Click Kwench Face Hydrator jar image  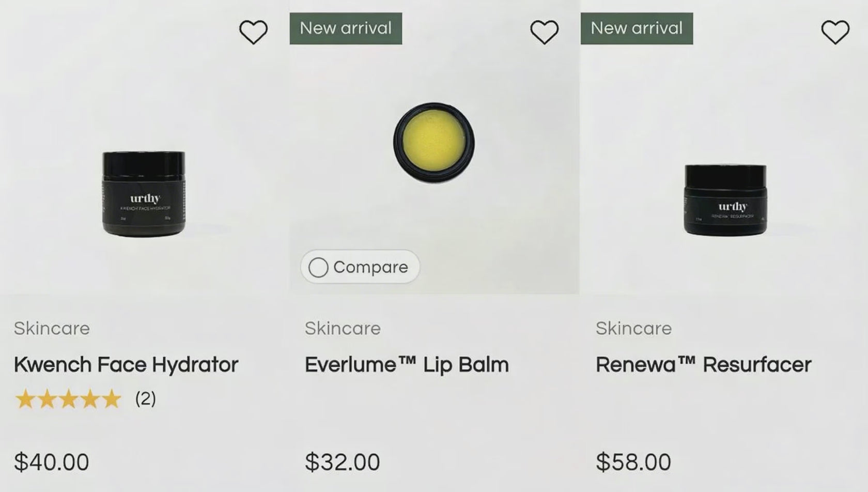click(144, 193)
